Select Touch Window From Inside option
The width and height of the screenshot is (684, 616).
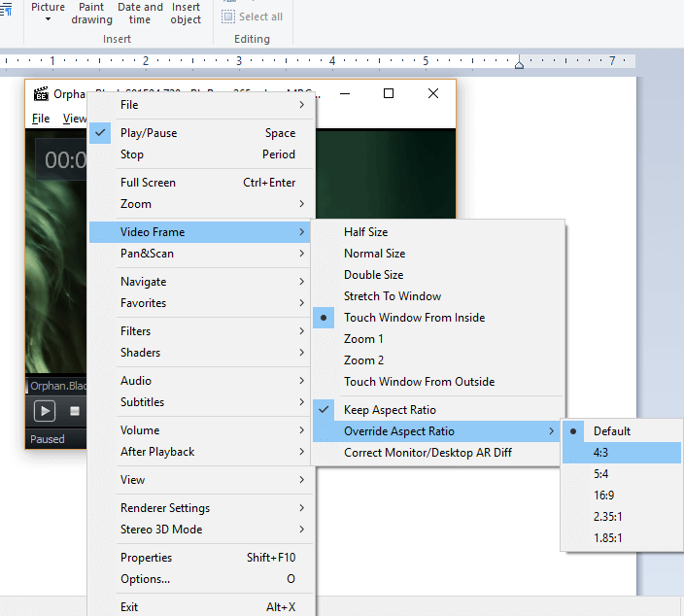click(438, 318)
